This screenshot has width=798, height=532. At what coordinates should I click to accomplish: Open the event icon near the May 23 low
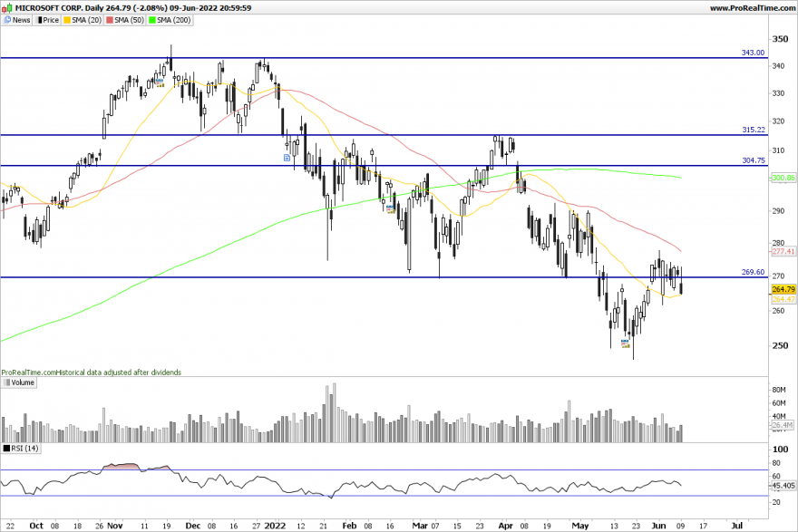[626, 343]
